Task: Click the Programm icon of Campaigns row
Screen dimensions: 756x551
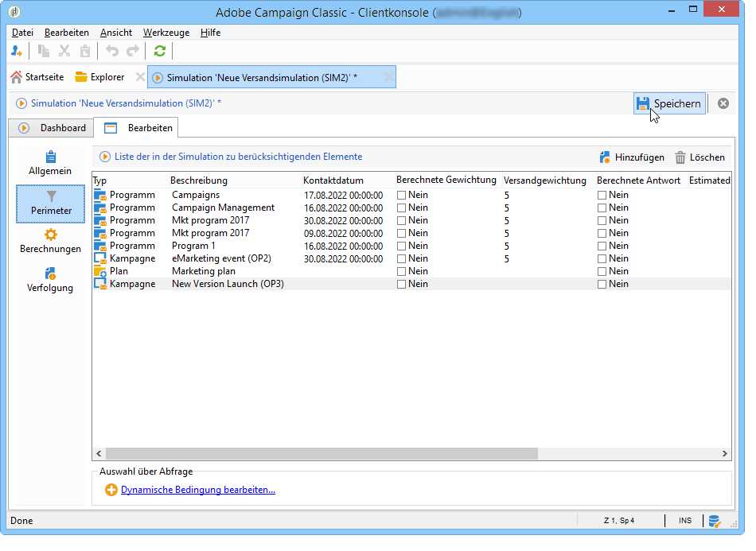Action: [99, 195]
